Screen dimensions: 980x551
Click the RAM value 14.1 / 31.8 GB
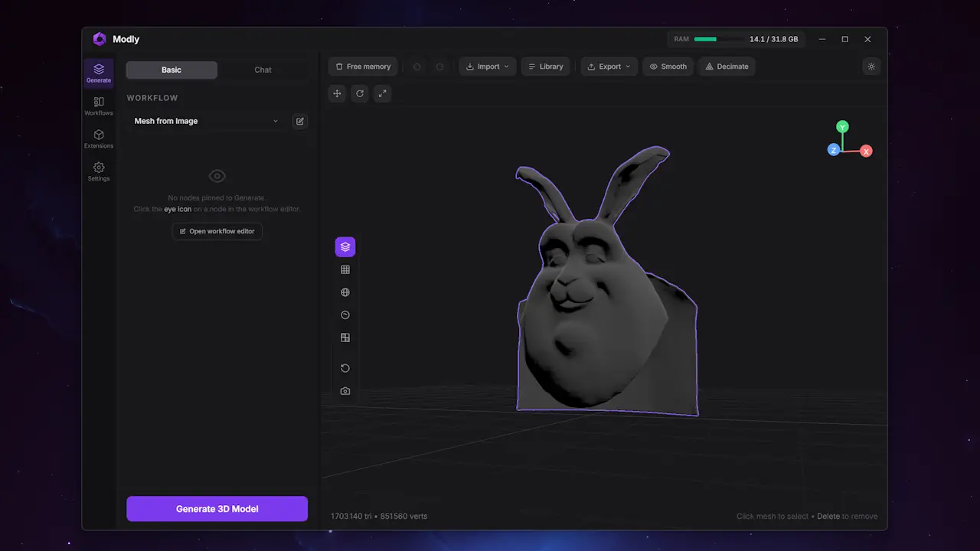pyautogui.click(x=773, y=39)
